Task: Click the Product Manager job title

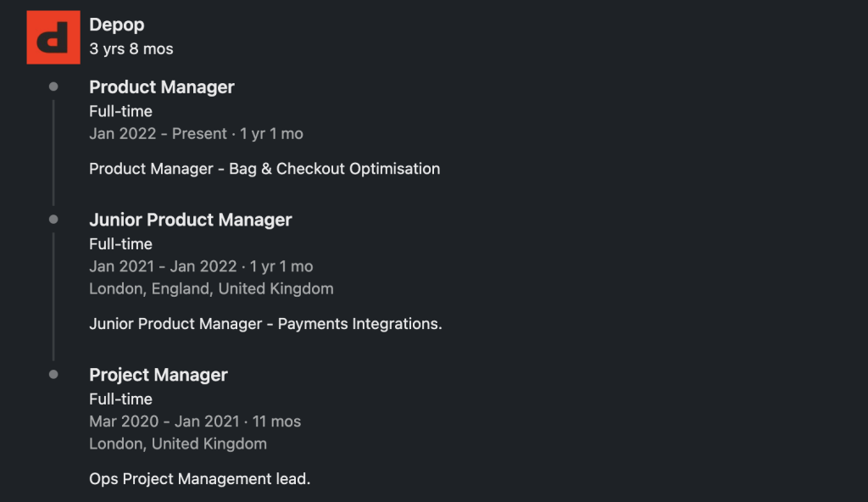Action: pos(162,87)
